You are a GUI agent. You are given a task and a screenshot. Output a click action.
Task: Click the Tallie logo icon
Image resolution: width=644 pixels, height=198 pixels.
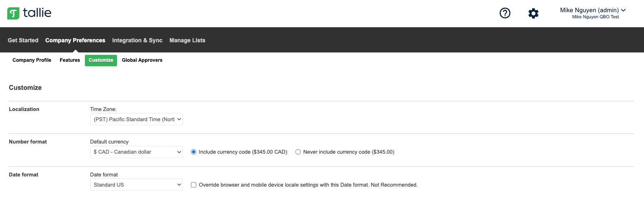pyautogui.click(x=13, y=13)
